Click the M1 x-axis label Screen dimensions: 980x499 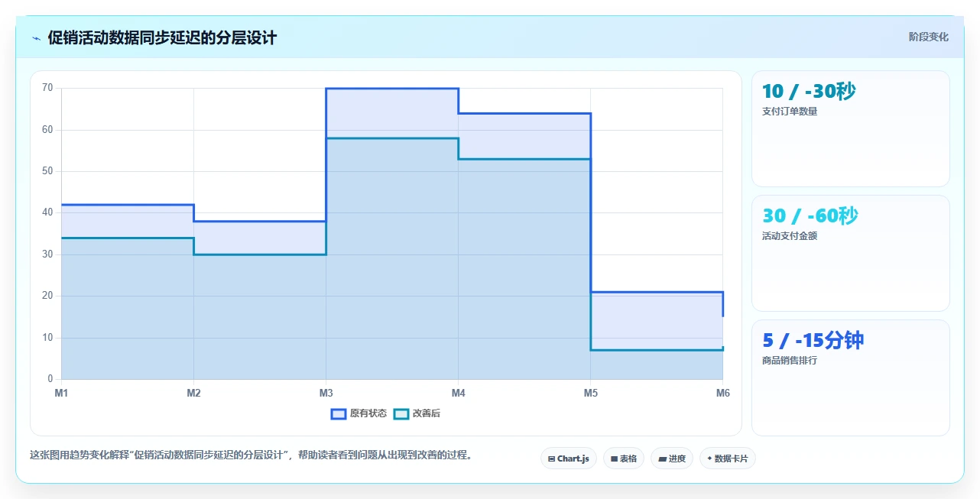pos(61,394)
